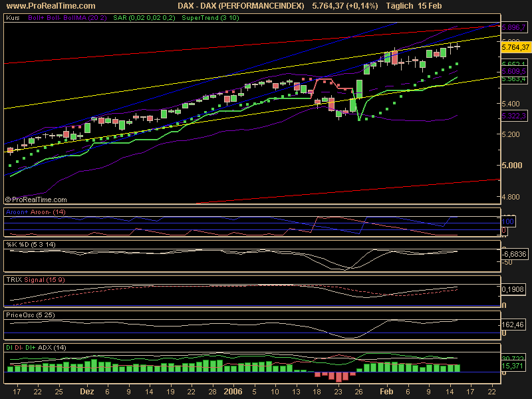532x399 pixels.
Task: Click the 5.563,4 SuperTrend value
Action: tap(513, 79)
